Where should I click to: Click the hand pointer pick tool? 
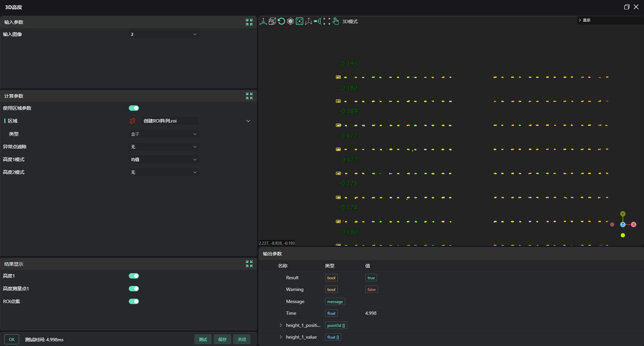coord(336,21)
